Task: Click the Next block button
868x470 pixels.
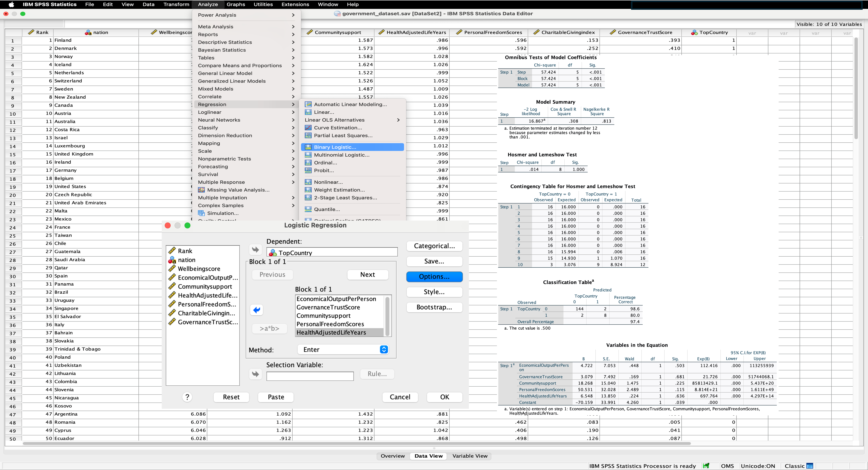Action: coord(368,275)
